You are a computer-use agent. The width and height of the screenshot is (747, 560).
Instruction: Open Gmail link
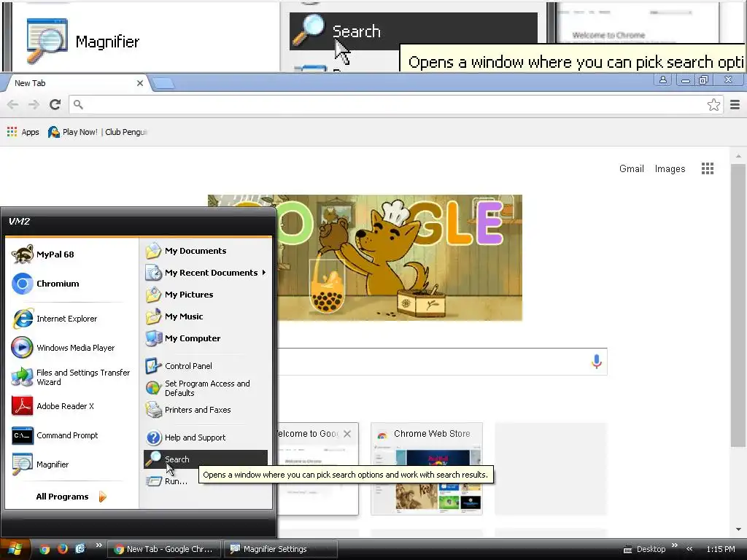(632, 168)
